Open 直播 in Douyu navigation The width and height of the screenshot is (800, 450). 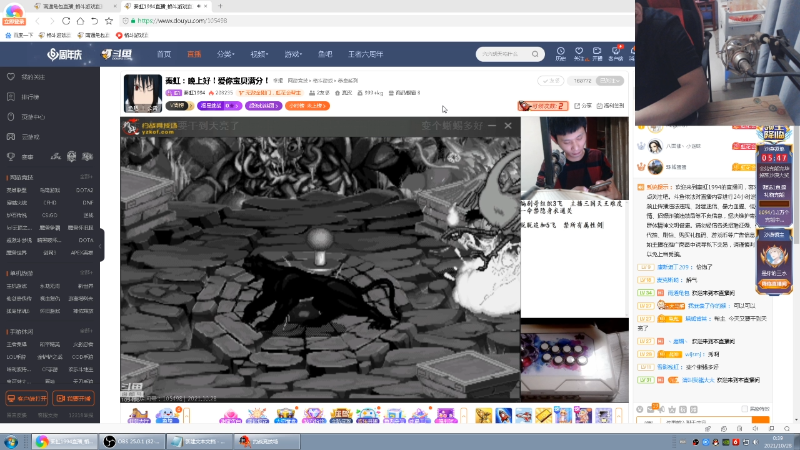[194, 54]
